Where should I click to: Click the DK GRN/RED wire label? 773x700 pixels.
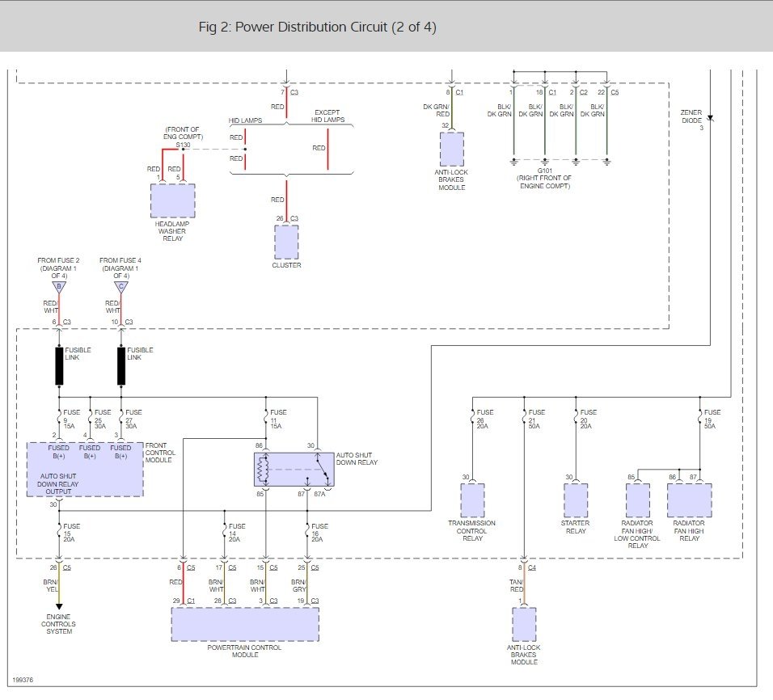(437, 111)
